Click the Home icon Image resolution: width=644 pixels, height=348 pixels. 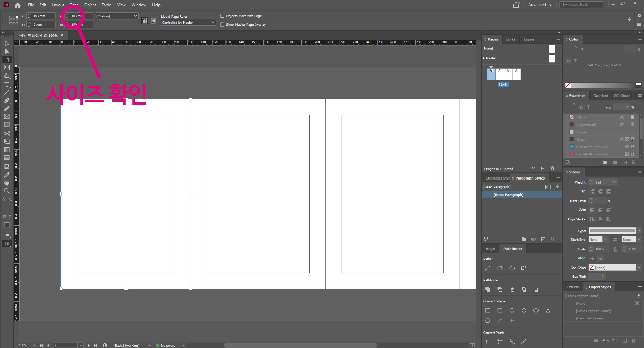click(18, 5)
